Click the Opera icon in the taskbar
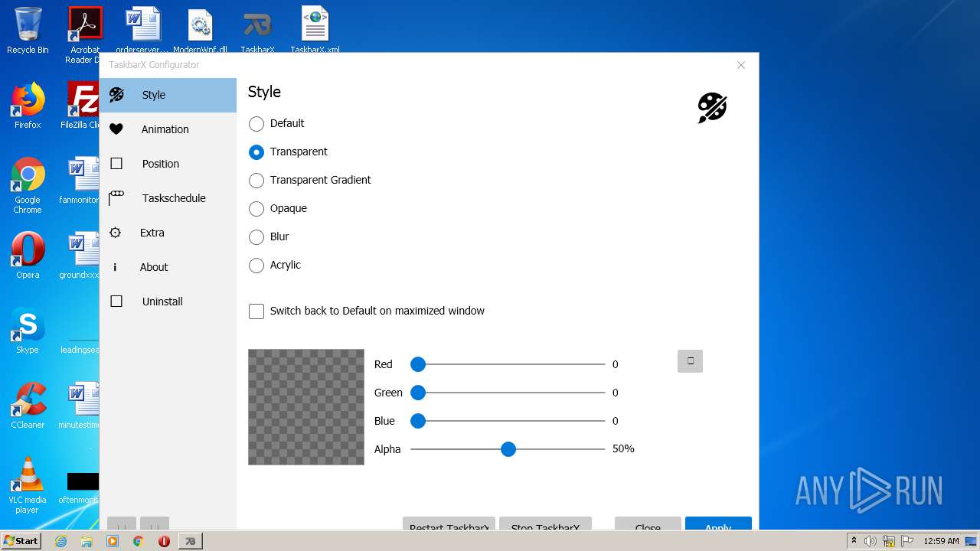This screenshot has width=980, height=551. click(164, 541)
